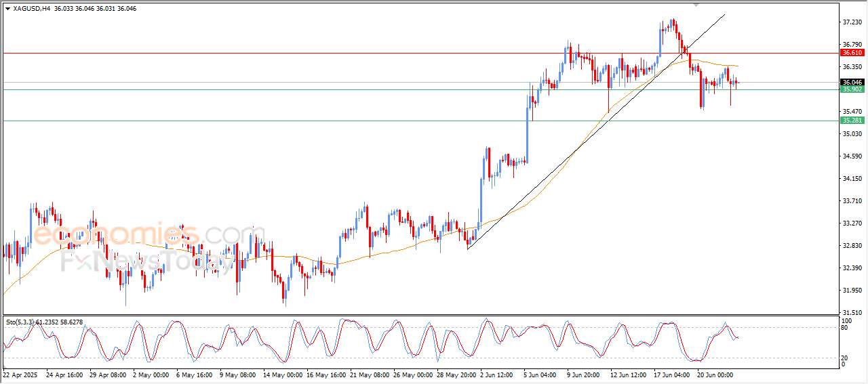Click the gray chart shift triangle marker
Viewport: 868px width, 384px height.
pyautogui.click(x=695, y=4)
